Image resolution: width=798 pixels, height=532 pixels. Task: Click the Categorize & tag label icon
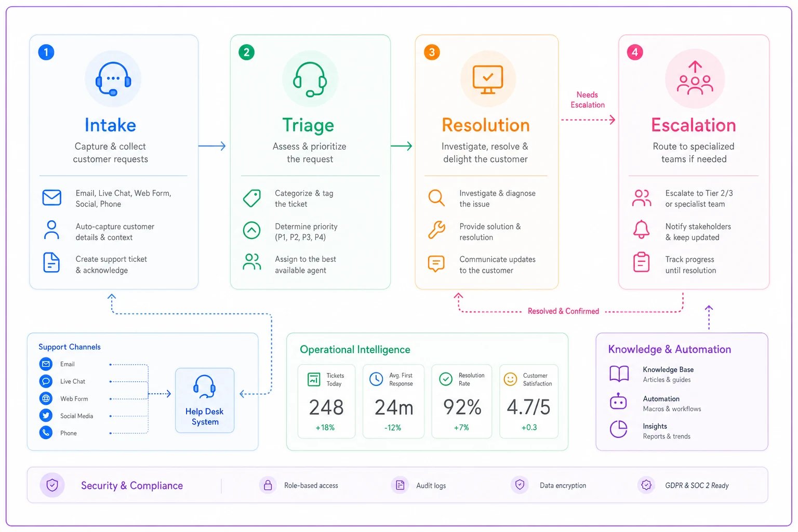point(252,198)
